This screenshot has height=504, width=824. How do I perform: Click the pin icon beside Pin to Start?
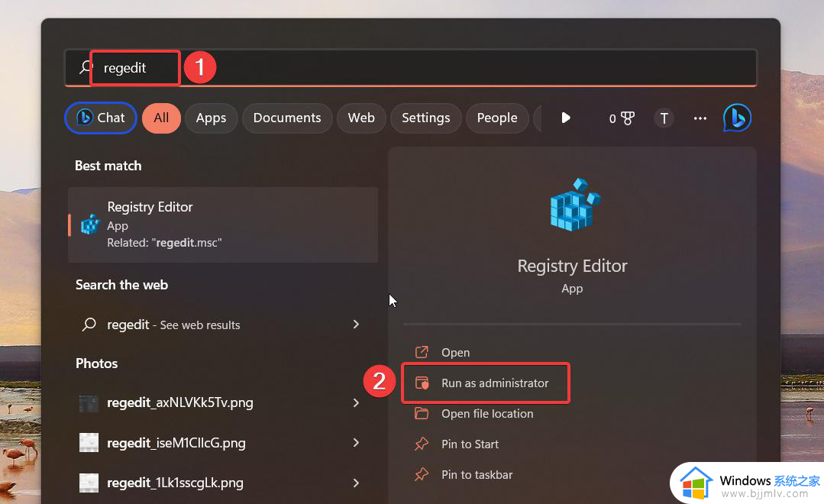tap(422, 444)
